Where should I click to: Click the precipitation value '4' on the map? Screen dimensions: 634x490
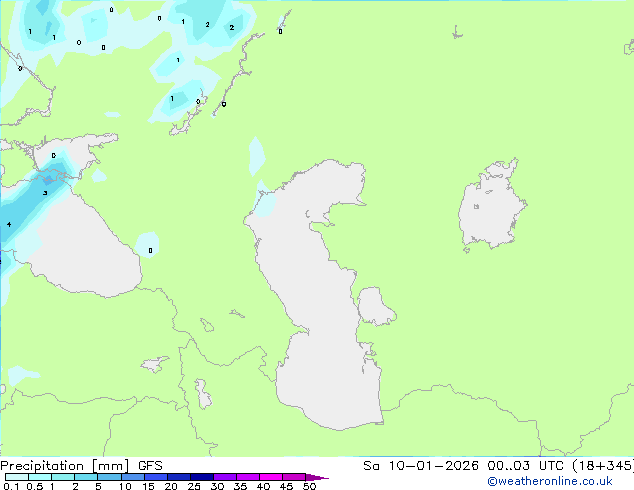(x=9, y=224)
